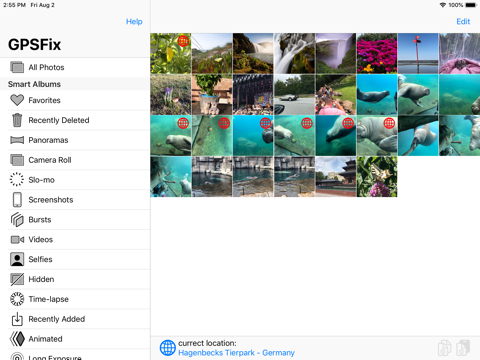Click the rightmost paste-location icon at bottom
Viewport: 480px width, 360px height.
point(463,348)
